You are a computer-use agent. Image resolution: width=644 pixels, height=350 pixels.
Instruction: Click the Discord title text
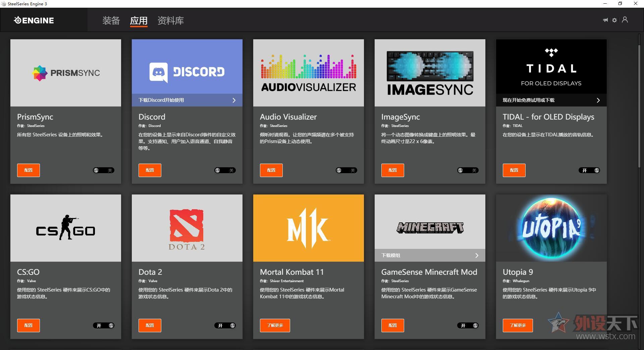[x=152, y=117]
